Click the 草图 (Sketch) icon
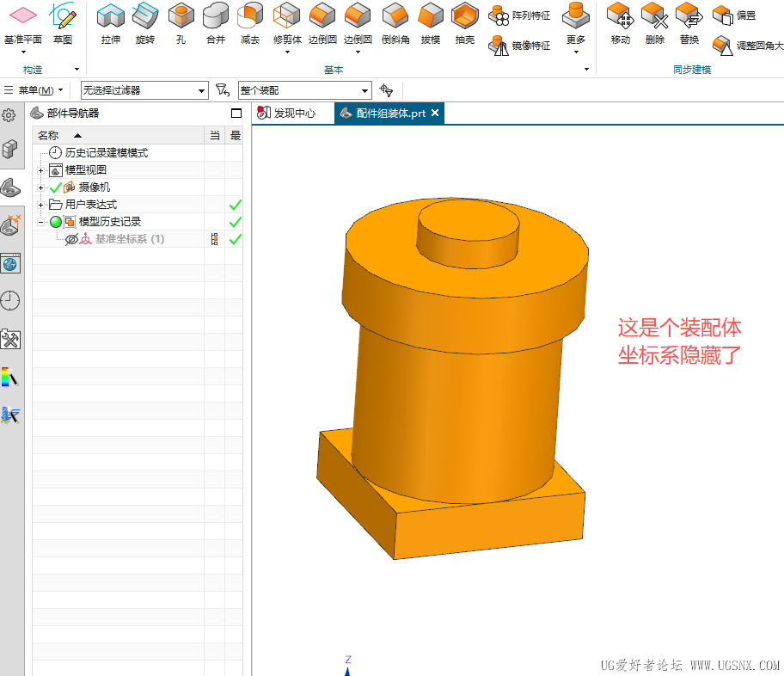 tap(63, 17)
